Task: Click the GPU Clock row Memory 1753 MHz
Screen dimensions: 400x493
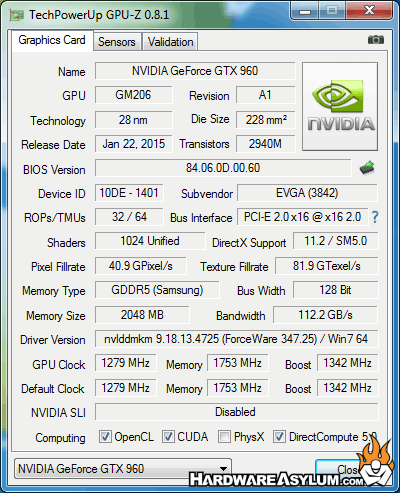Action: pyautogui.click(x=237, y=363)
